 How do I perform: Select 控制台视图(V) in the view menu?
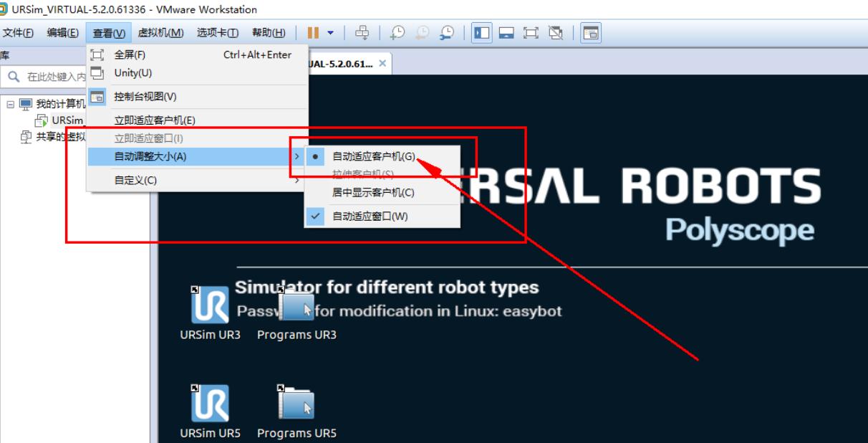coord(197,97)
